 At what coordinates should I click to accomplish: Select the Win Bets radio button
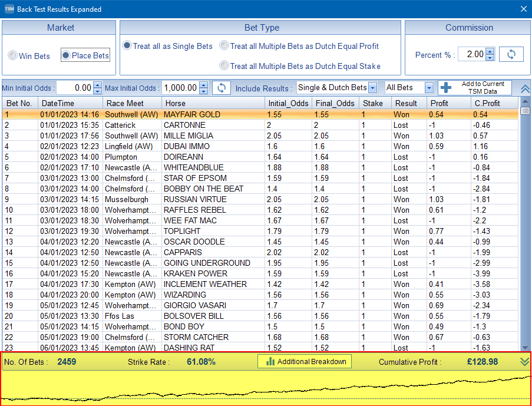(12, 56)
